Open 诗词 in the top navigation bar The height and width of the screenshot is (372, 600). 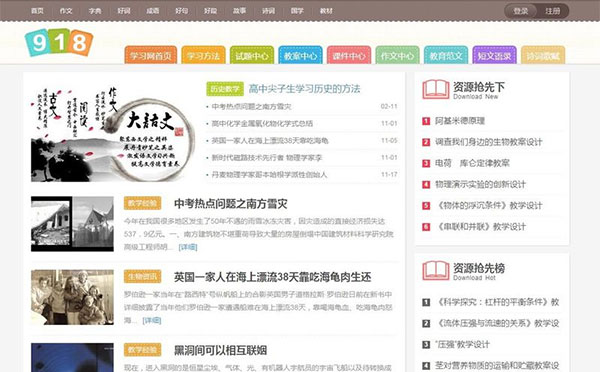pyautogui.click(x=268, y=11)
